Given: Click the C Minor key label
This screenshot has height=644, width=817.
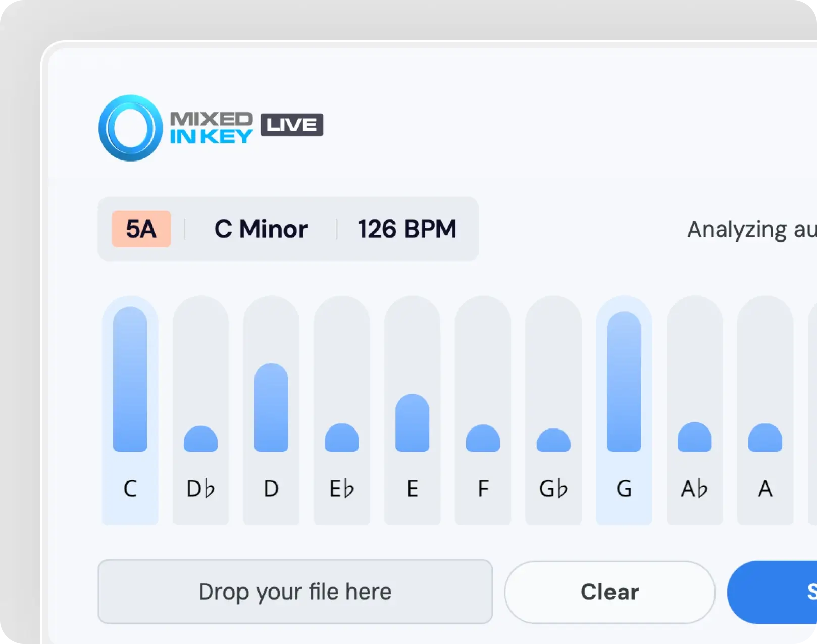Looking at the screenshot, I should (261, 229).
